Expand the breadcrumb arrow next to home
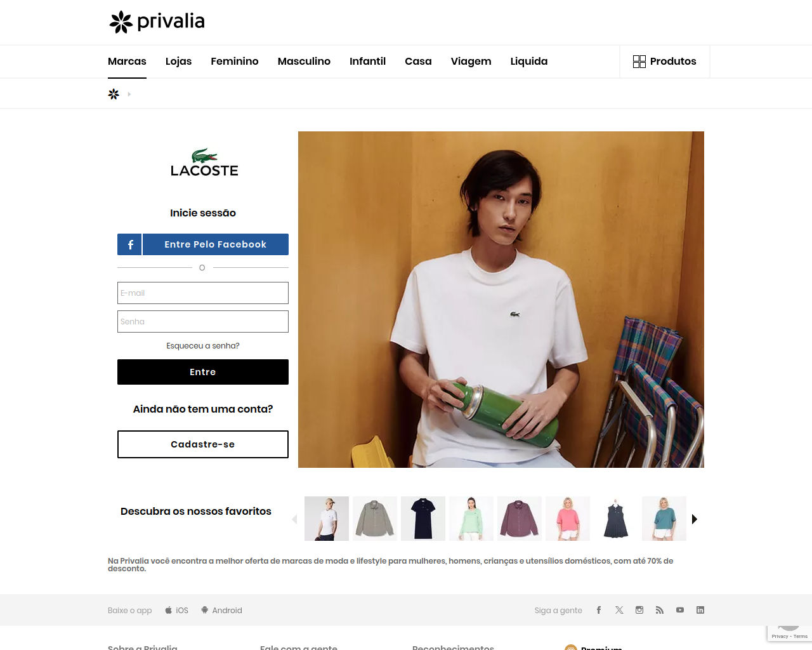The width and height of the screenshot is (812, 650). coord(129,94)
